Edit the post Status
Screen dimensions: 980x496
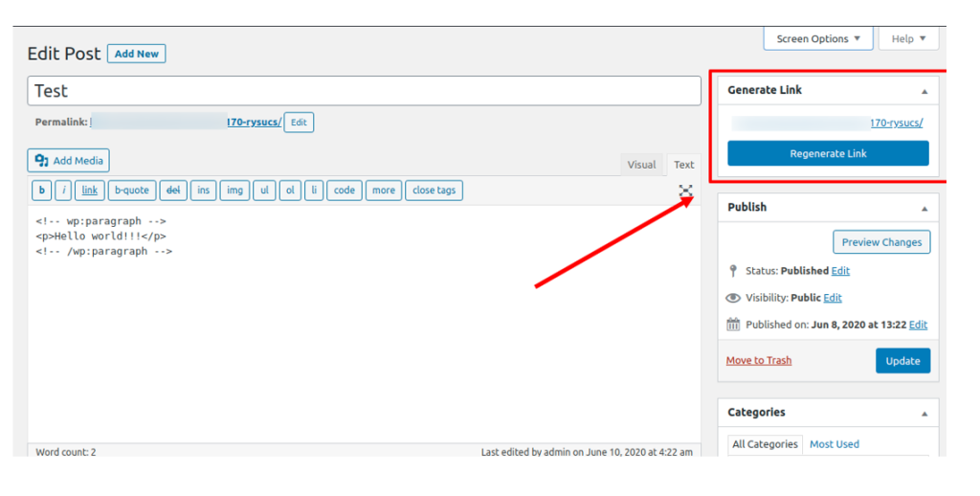(840, 271)
